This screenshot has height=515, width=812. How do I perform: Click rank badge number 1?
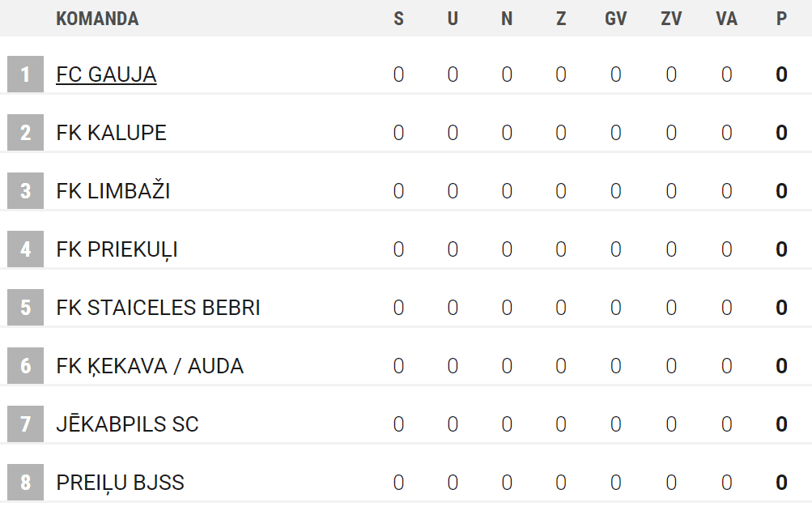(25, 74)
